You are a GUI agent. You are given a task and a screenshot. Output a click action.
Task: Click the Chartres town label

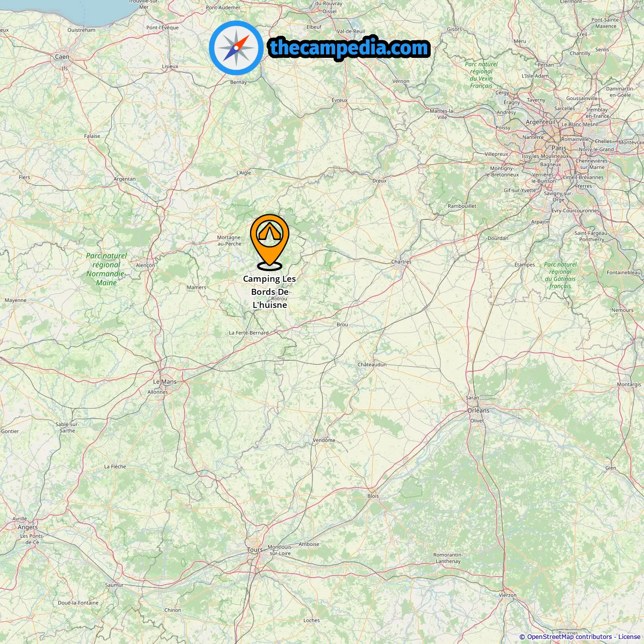(x=401, y=262)
